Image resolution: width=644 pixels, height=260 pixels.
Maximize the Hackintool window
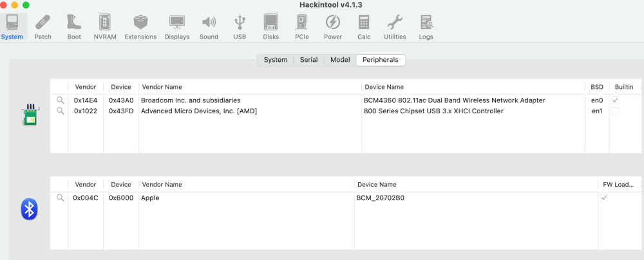pyautogui.click(x=26, y=5)
